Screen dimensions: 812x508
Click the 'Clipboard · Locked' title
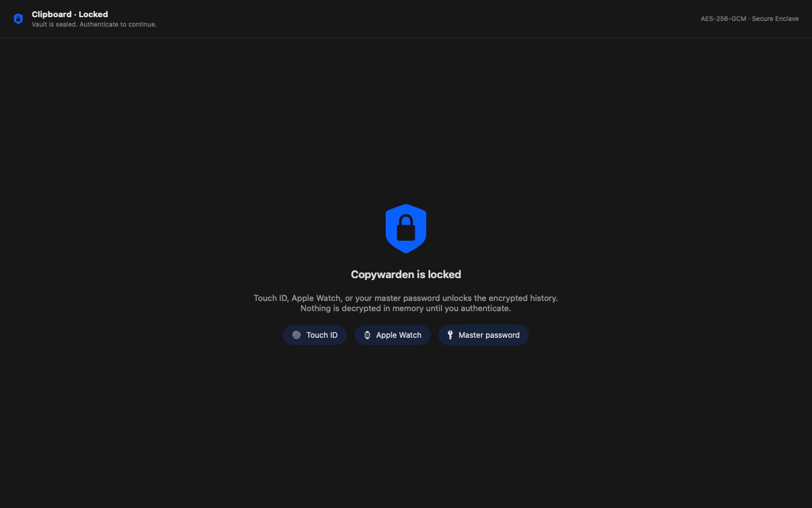point(70,14)
